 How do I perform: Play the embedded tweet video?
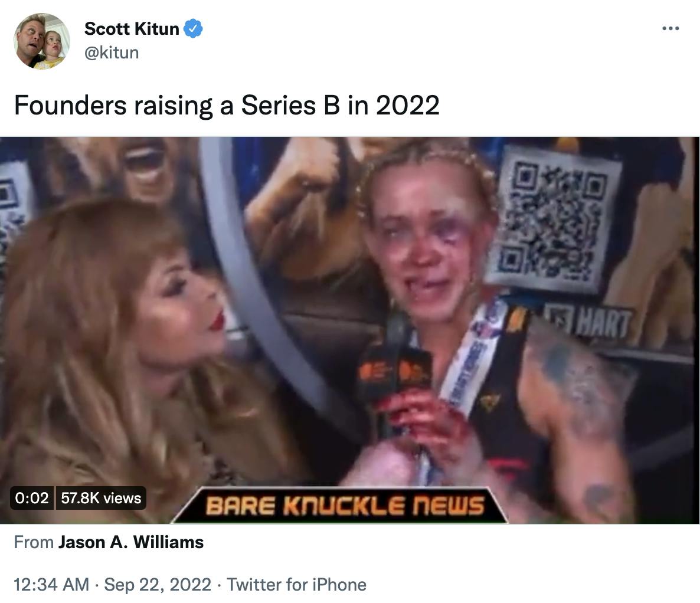coord(349,330)
